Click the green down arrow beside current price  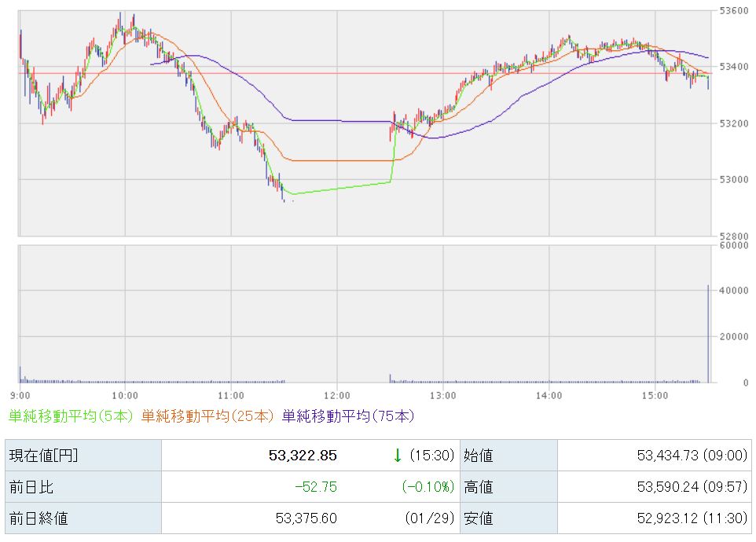click(398, 456)
